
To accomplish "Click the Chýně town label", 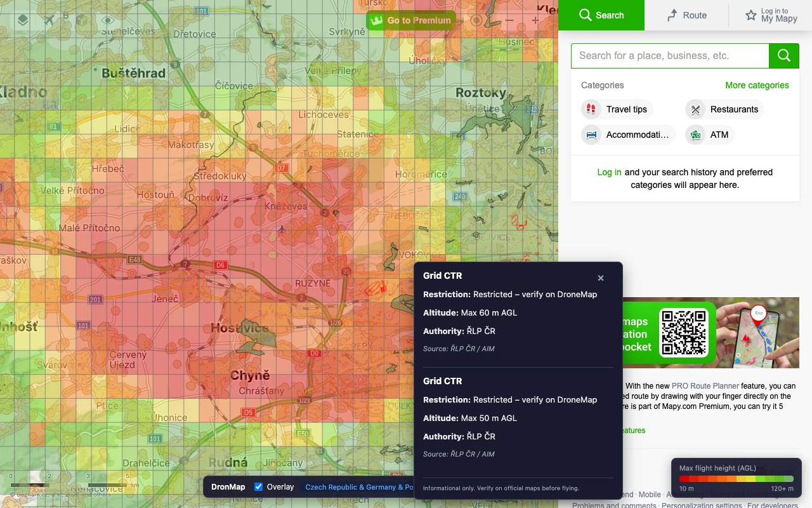I will coord(250,375).
